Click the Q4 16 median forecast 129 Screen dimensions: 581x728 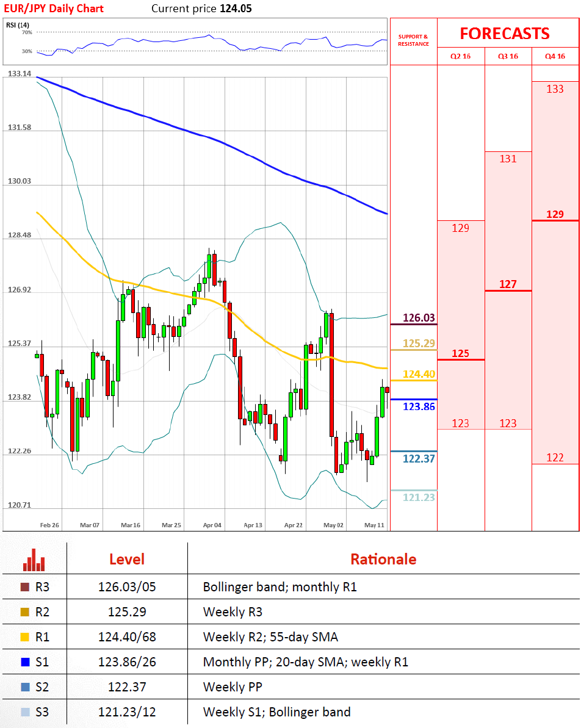[x=555, y=215]
